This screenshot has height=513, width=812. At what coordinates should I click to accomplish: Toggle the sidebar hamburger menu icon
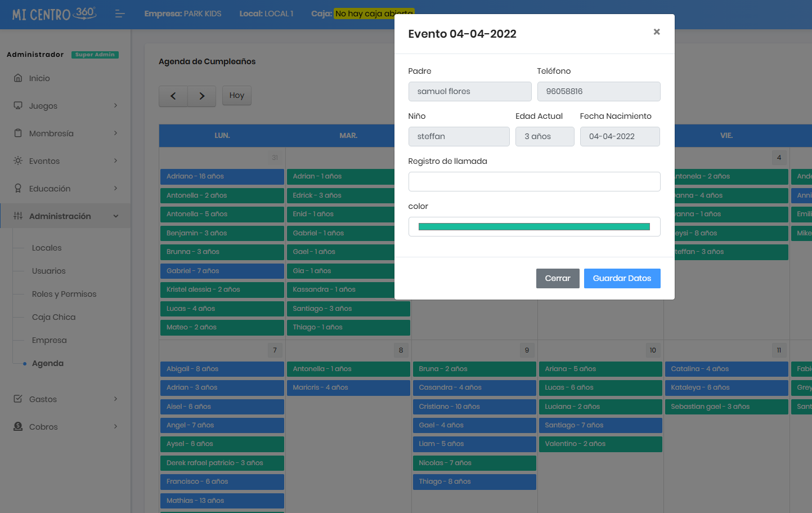click(x=120, y=14)
